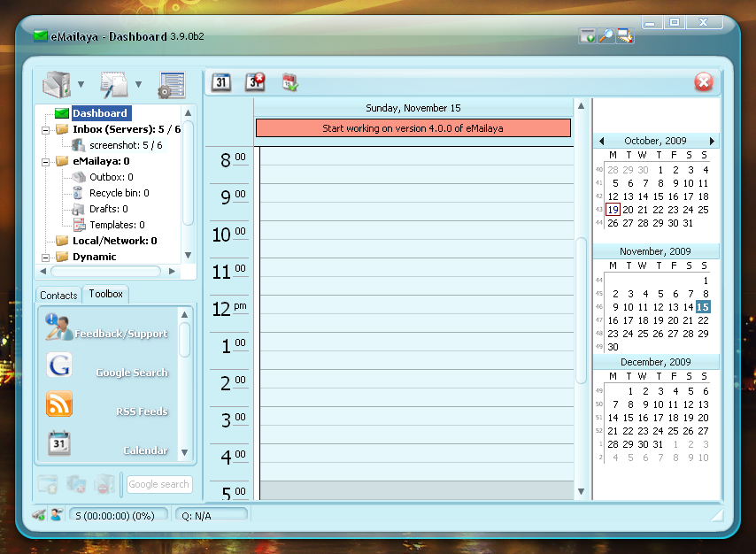Open Google Search toolbox item
This screenshot has width=756, height=554.
(x=106, y=366)
